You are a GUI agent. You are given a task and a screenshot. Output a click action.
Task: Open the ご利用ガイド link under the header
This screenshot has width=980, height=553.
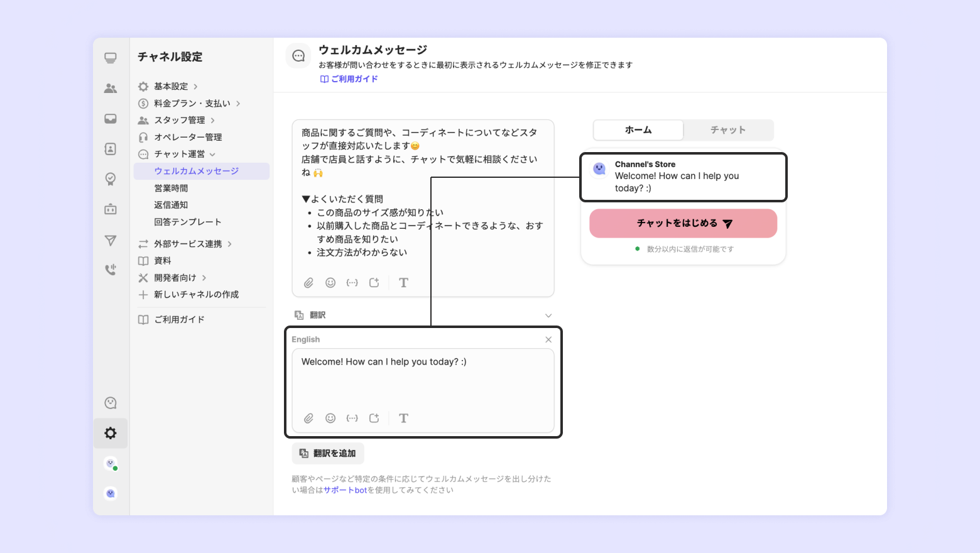click(349, 79)
